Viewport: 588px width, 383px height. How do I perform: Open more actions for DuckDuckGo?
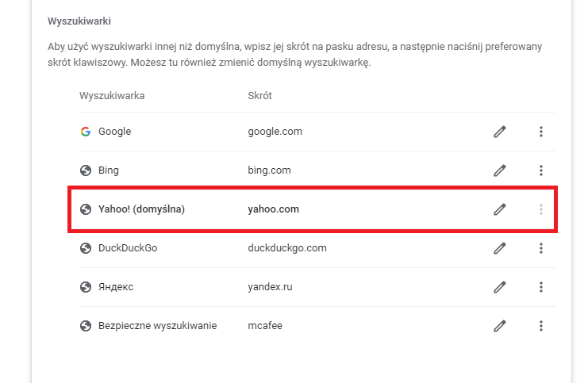[540, 248]
